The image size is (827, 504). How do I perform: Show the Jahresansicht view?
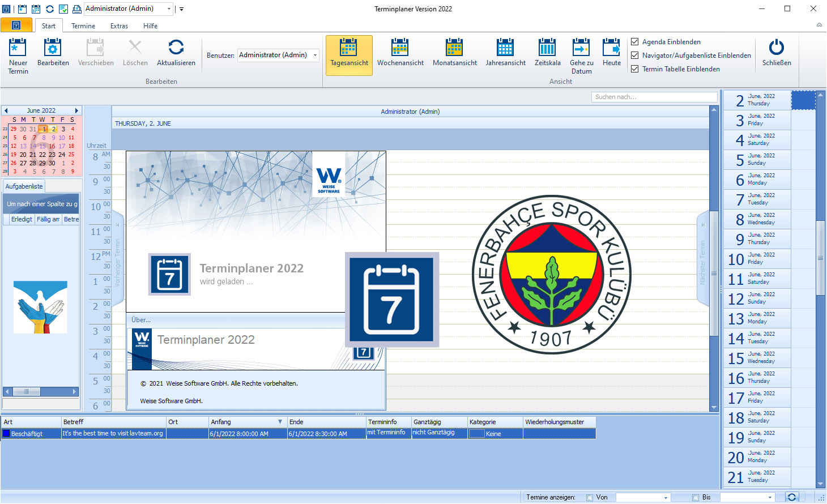[x=505, y=48]
